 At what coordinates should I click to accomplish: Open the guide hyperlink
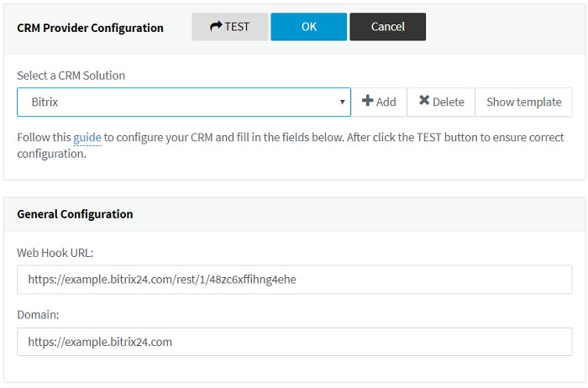pos(87,137)
